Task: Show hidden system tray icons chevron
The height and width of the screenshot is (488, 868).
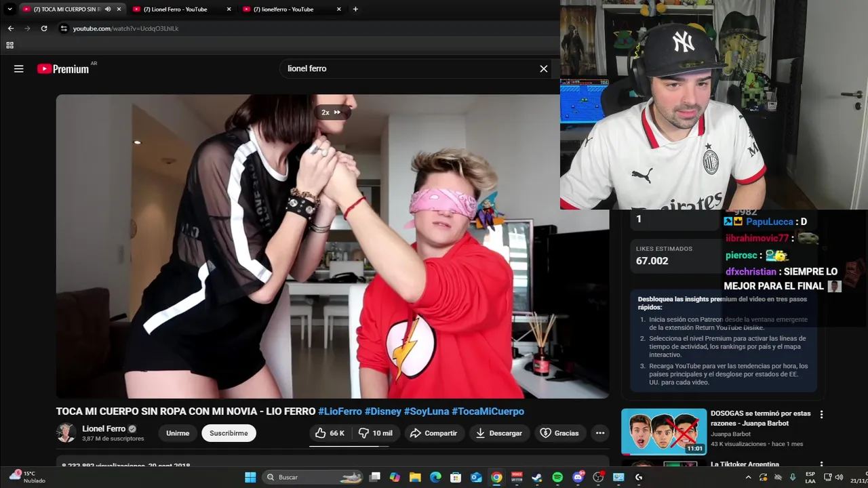Action: [x=749, y=477]
